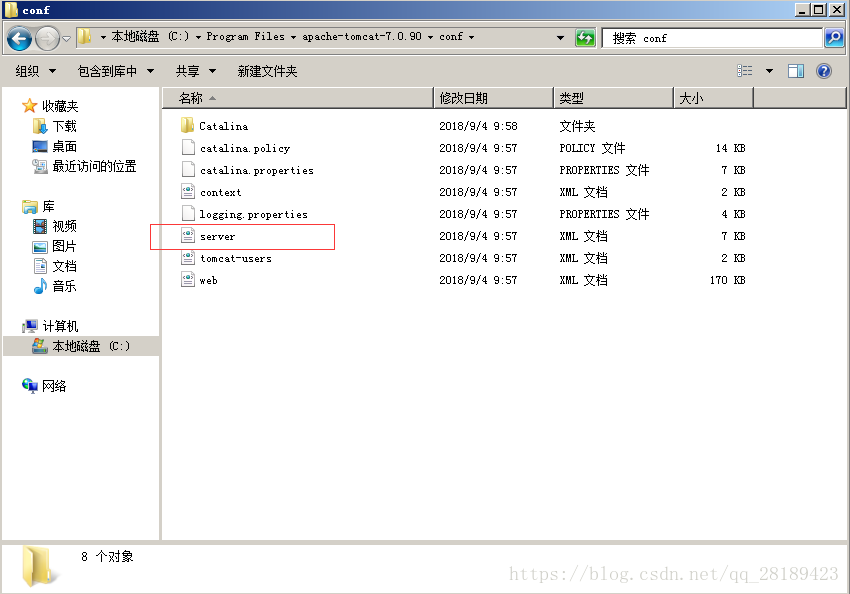Click the Forward navigation arrow

pos(48,38)
